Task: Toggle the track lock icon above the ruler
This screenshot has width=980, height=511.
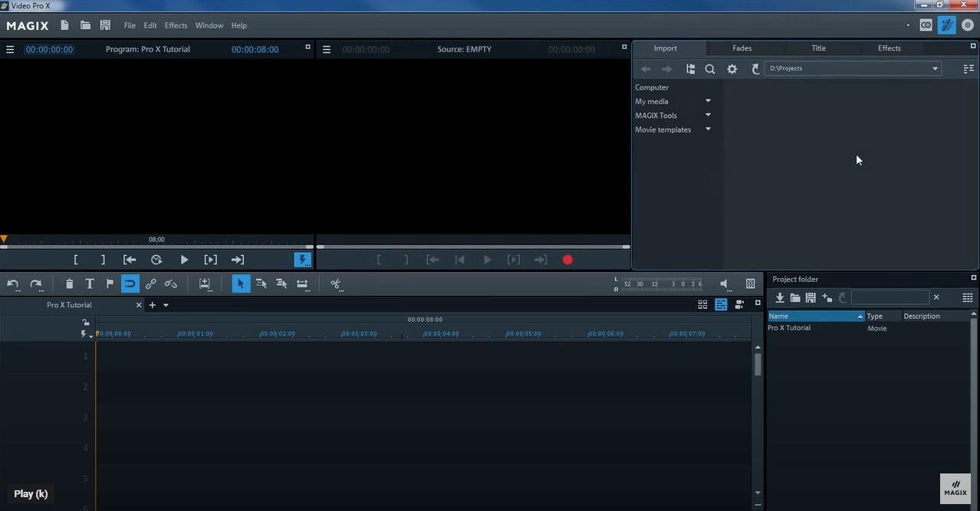Action: coord(86,323)
